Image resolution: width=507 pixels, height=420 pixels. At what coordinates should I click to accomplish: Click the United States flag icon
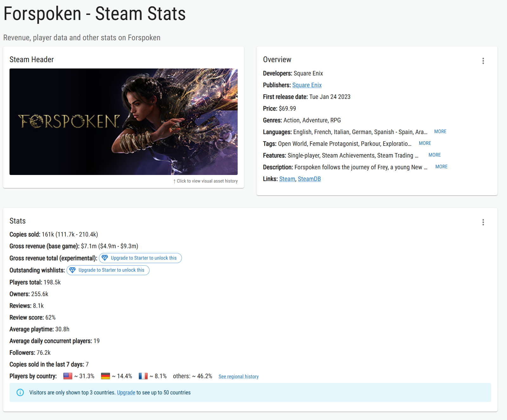point(68,376)
